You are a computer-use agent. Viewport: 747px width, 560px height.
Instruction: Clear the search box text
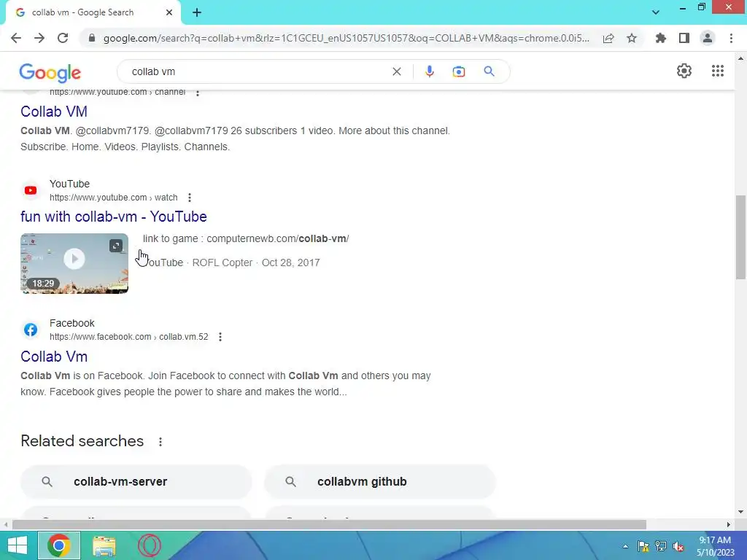396,71
